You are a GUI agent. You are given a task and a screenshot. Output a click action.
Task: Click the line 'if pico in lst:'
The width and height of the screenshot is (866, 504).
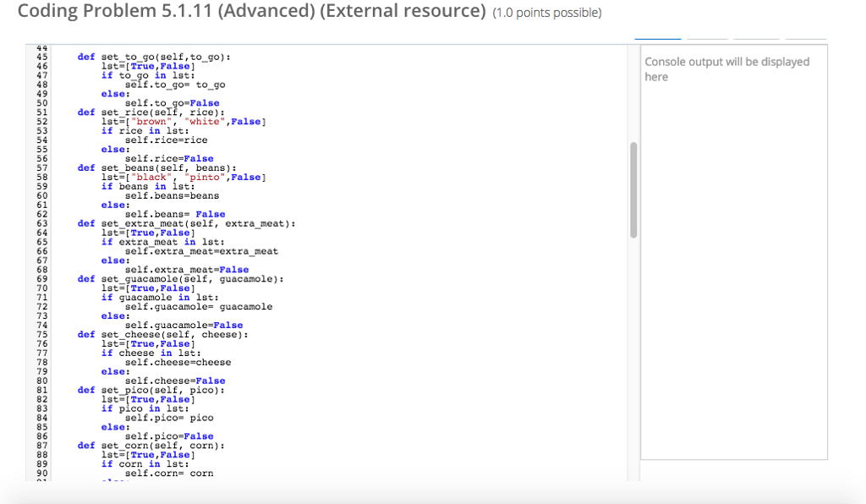145,408
